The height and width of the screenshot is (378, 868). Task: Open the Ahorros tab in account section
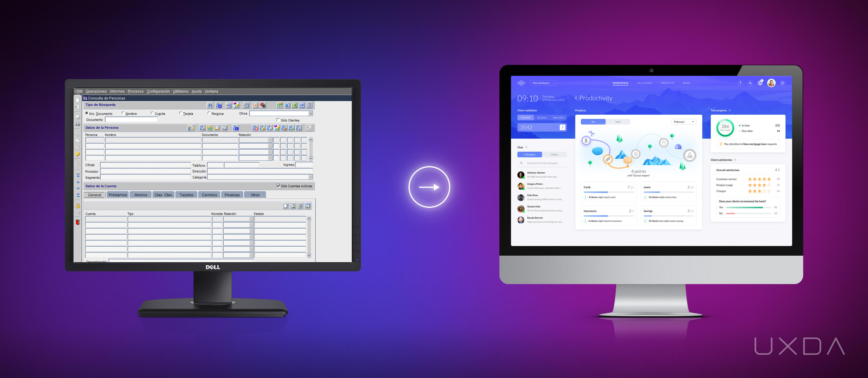[143, 195]
